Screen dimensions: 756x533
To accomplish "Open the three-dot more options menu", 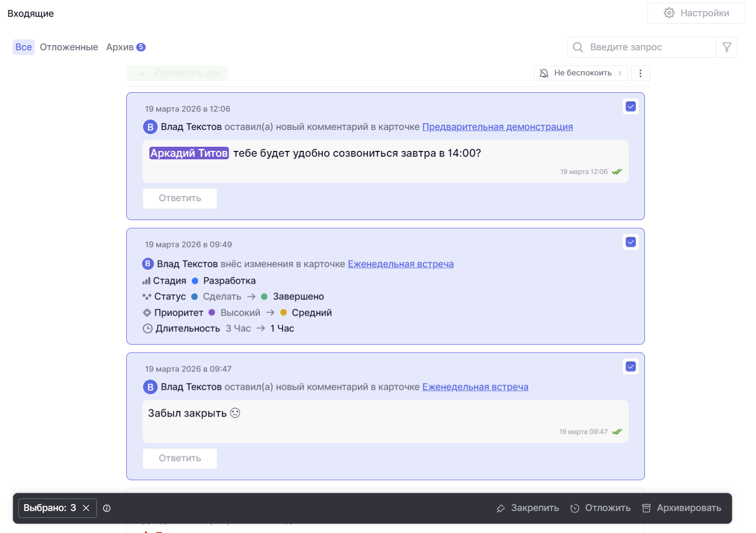I will coord(640,73).
